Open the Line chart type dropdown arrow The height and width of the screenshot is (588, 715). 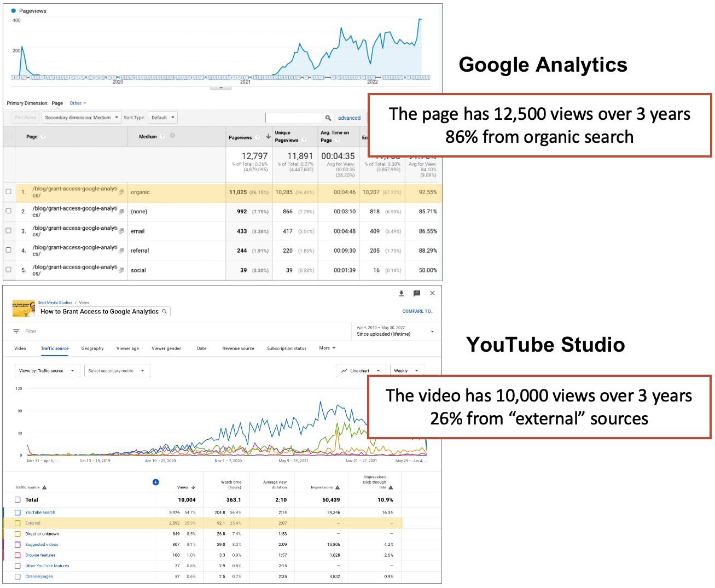[378, 371]
